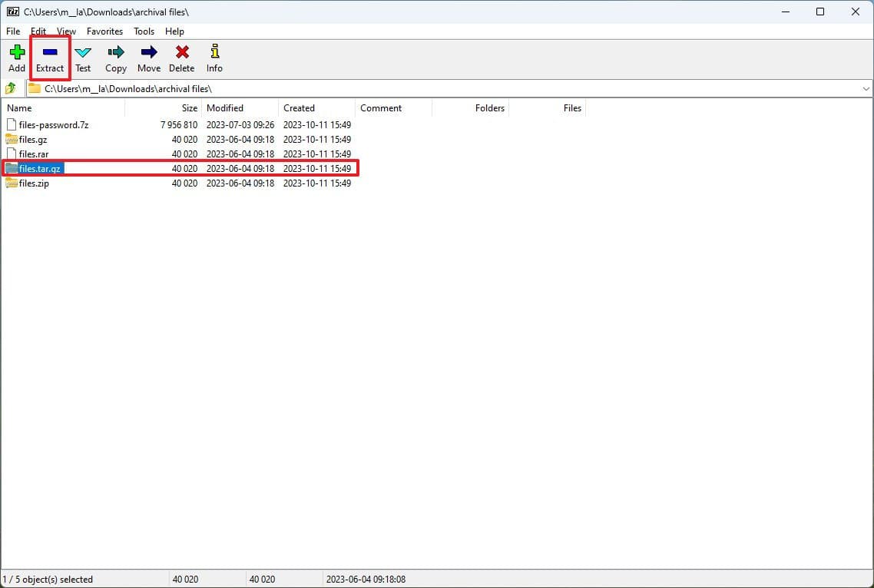Go up one folder level arrow

click(11, 88)
